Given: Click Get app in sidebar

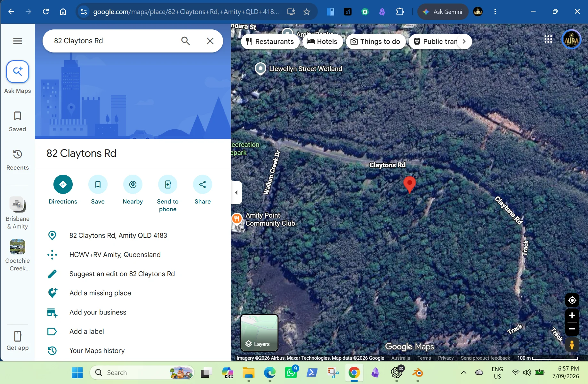Looking at the screenshot, I should click(x=18, y=341).
